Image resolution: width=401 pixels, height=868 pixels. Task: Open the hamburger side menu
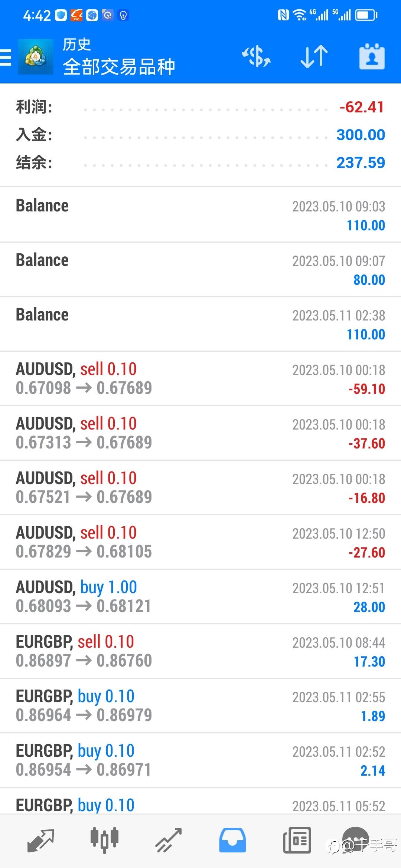(x=6, y=57)
